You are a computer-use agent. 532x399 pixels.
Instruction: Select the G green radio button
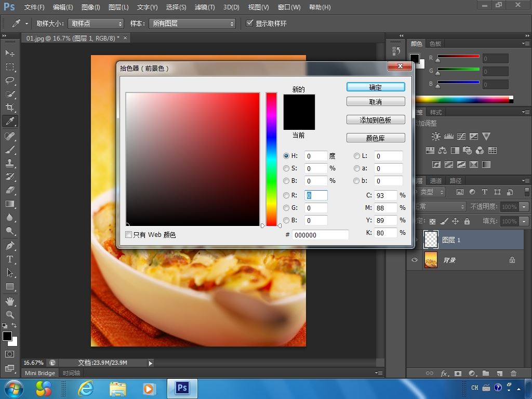click(x=286, y=208)
